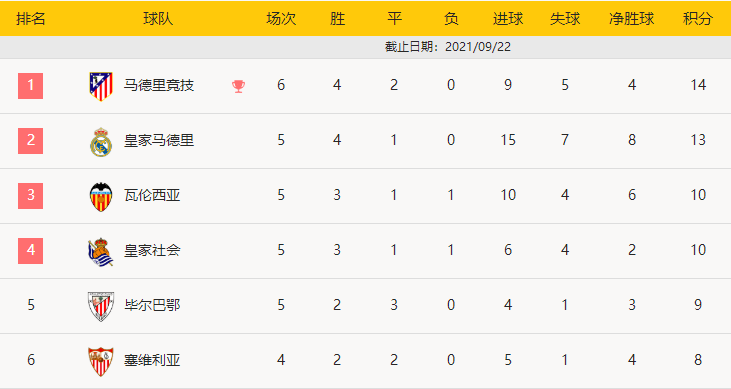The height and width of the screenshot is (389, 731).
Task: Open the 皇家马德里 team link
Action: click(x=159, y=140)
